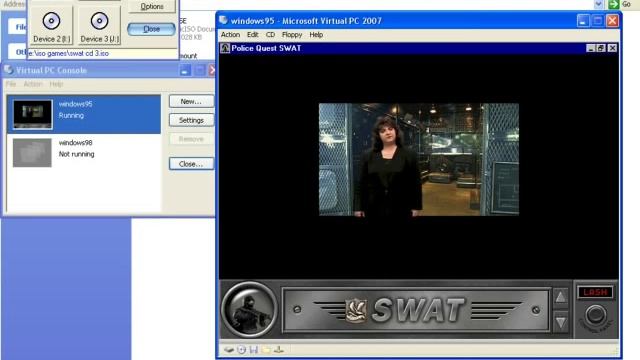Click the video of the woman

coord(419,159)
